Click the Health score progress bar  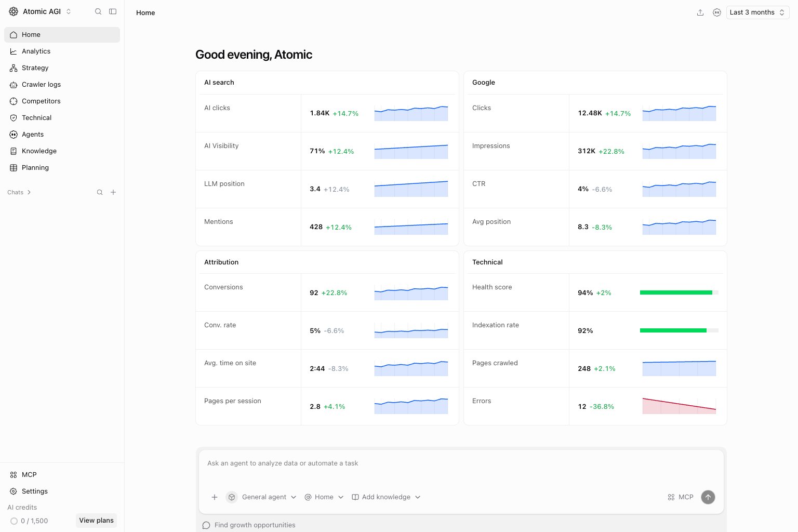tap(679, 292)
